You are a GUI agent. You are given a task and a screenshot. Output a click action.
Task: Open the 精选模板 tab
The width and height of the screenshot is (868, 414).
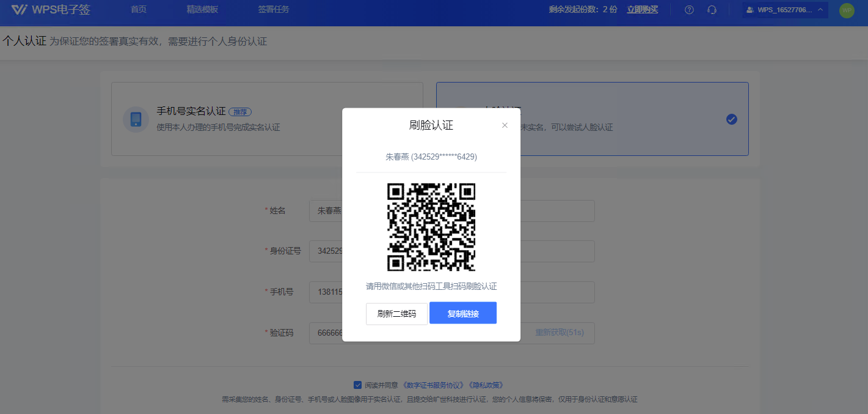click(202, 10)
